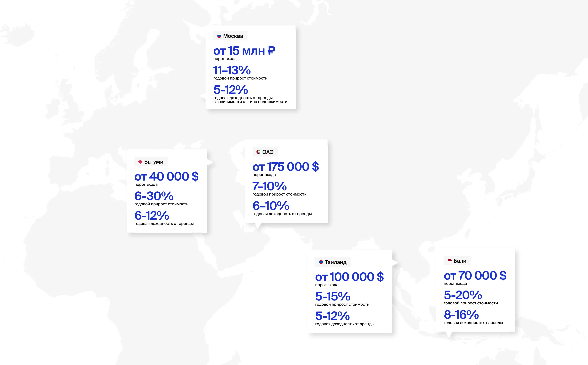
Task: Click the 6-30% growth value for Батуми
Action: tap(154, 196)
